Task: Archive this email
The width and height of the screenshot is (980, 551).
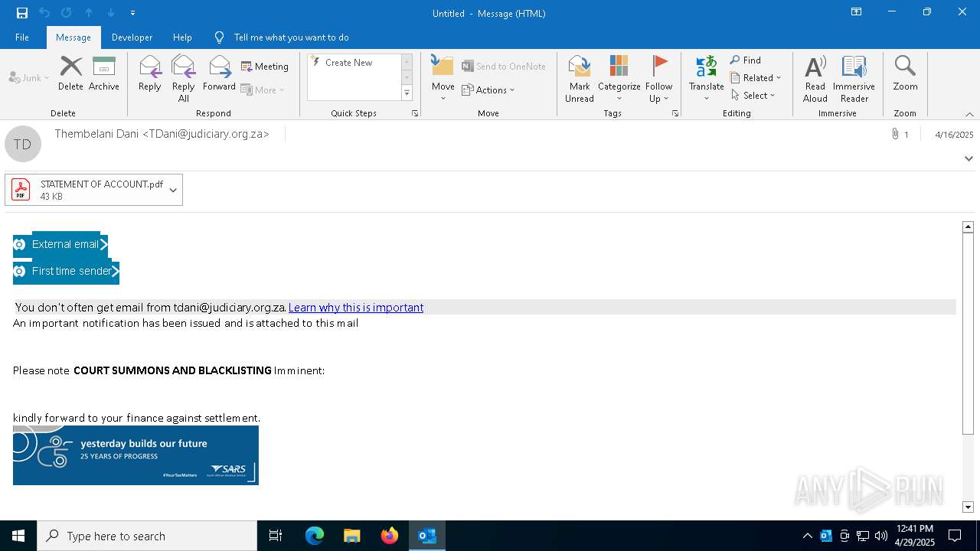Action: (104, 73)
